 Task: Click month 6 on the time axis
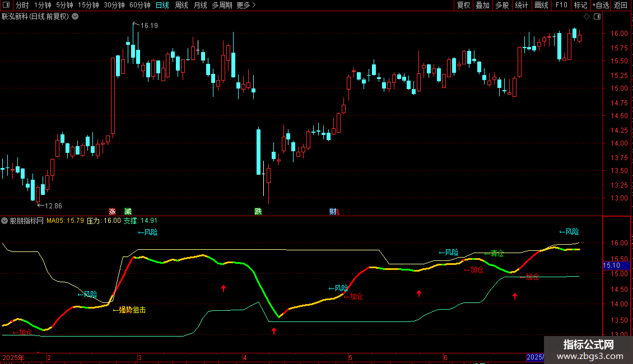[x=446, y=357]
